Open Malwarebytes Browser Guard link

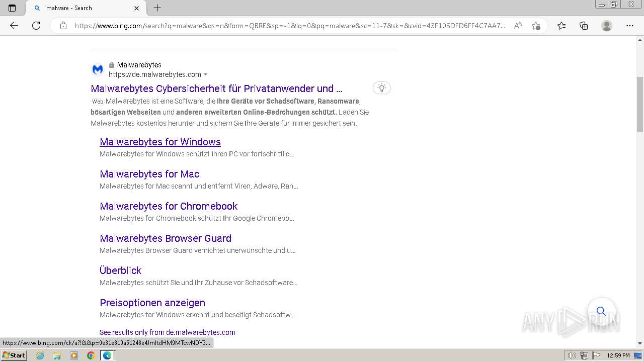tap(166, 238)
